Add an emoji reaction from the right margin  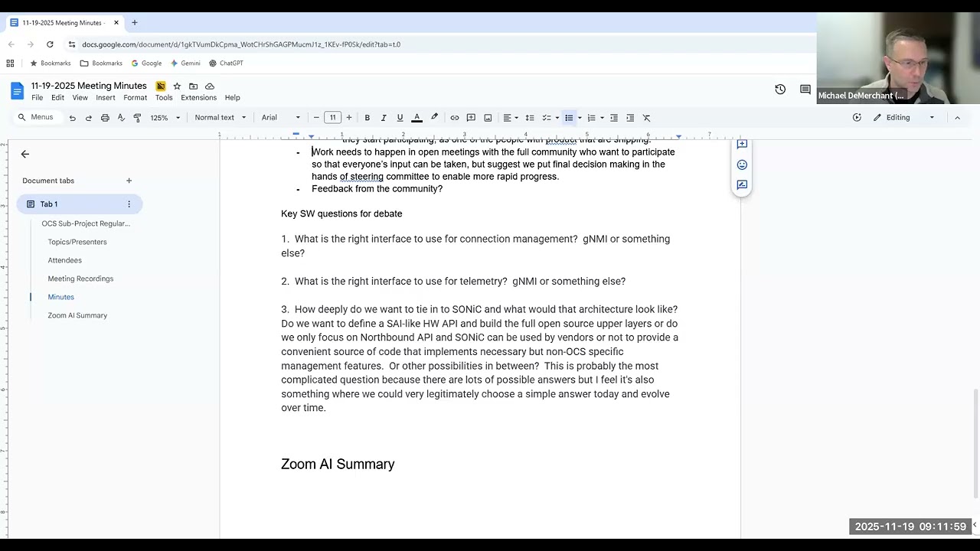[742, 165]
